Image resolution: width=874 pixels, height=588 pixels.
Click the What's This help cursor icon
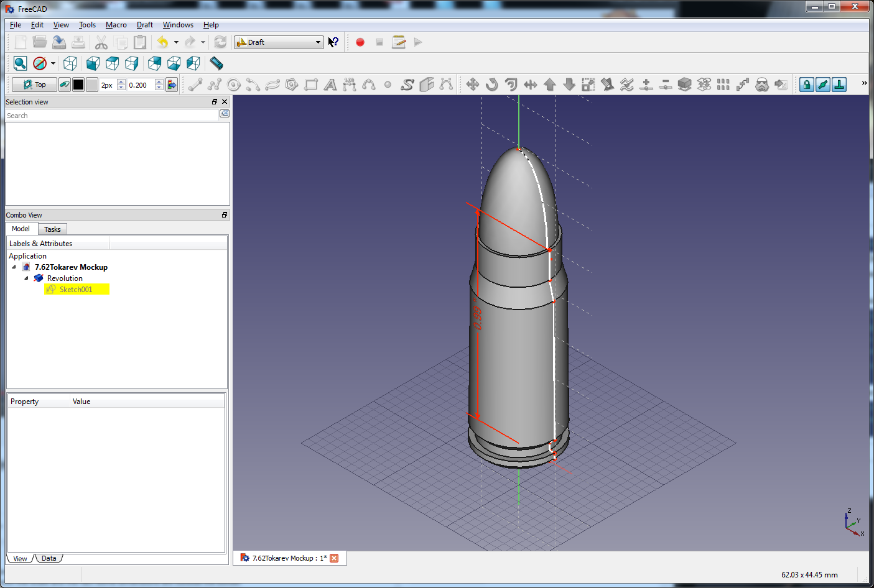point(333,42)
